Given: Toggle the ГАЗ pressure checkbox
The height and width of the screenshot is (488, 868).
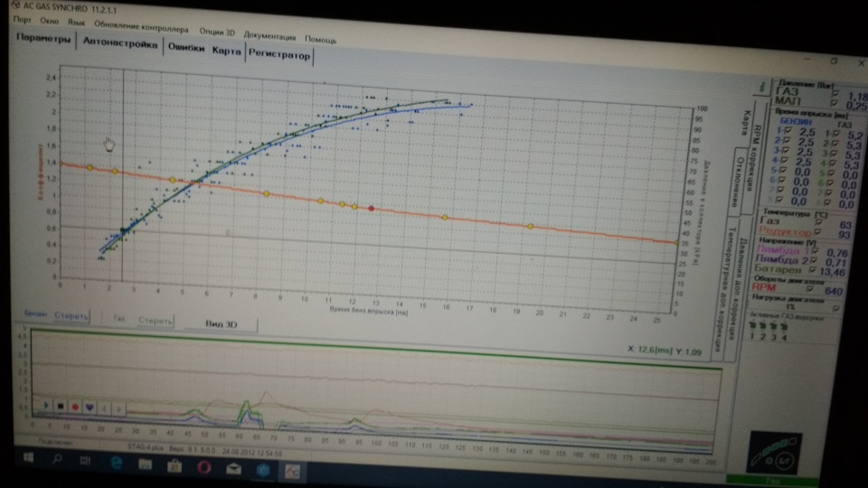Looking at the screenshot, I should [835, 93].
